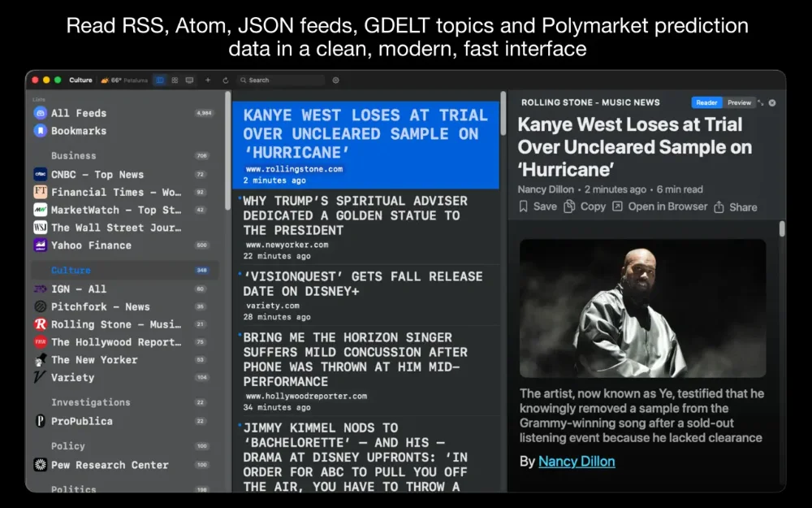This screenshot has width=812, height=508.
Task: Share the article
Action: (x=736, y=207)
